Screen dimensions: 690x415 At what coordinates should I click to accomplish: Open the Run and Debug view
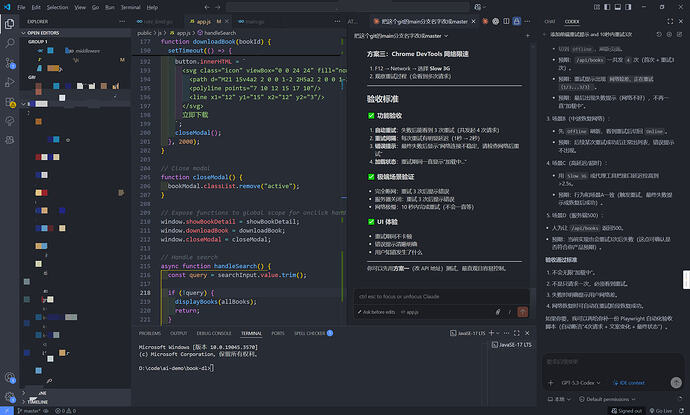[x=10, y=82]
